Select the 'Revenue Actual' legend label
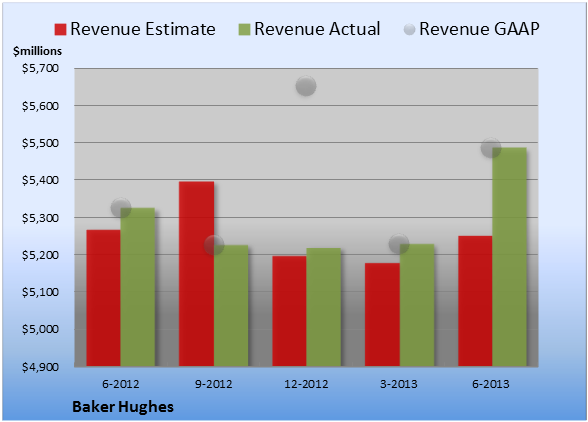 [x=317, y=29]
